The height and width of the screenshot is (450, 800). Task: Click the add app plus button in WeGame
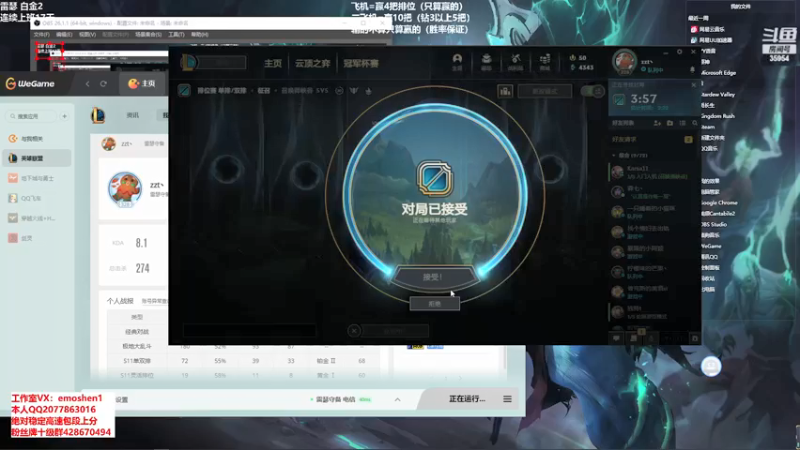click(64, 116)
